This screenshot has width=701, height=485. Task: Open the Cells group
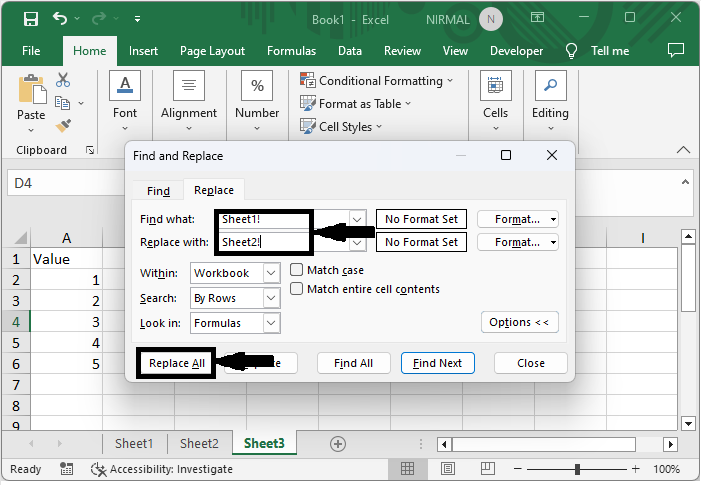[x=495, y=101]
